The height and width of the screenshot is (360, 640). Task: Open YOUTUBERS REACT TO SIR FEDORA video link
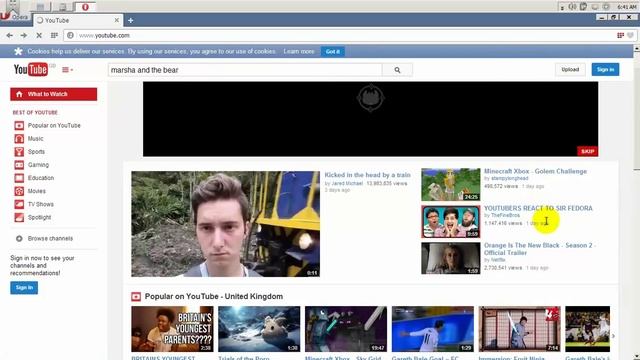538,208
